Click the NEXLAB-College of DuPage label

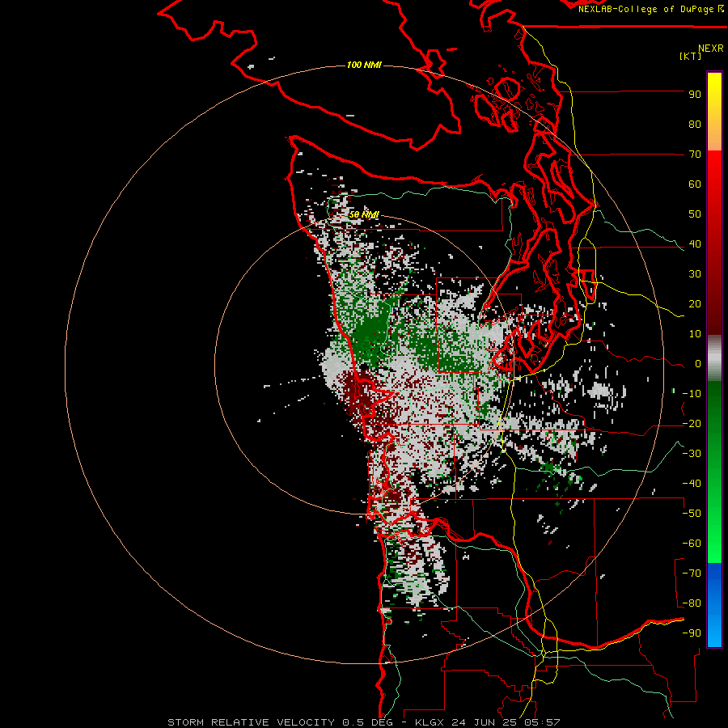650,9
